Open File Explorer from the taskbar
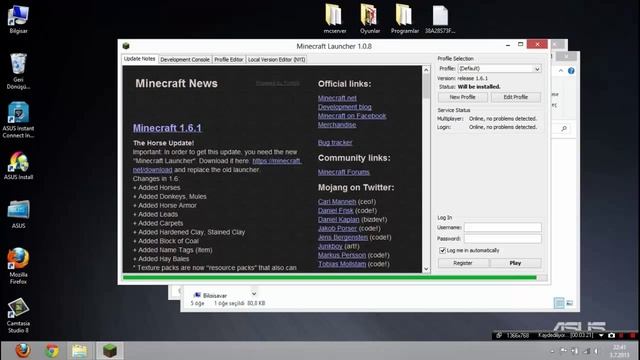 tap(80, 351)
